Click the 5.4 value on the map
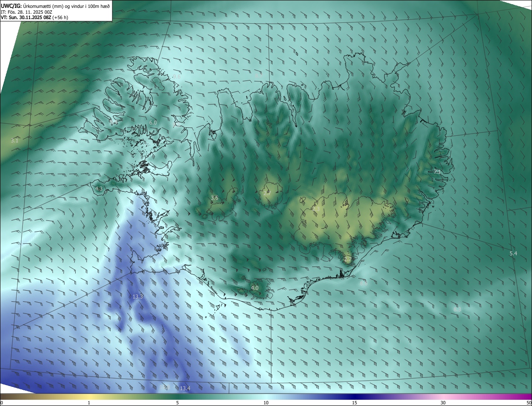The width and height of the screenshot is (532, 406). (513, 254)
